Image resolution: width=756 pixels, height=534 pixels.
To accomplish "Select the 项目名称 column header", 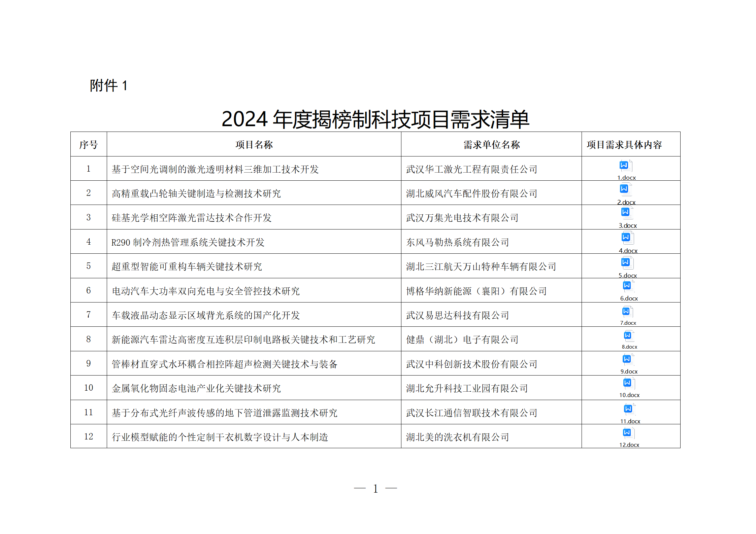I will pyautogui.click(x=254, y=145).
